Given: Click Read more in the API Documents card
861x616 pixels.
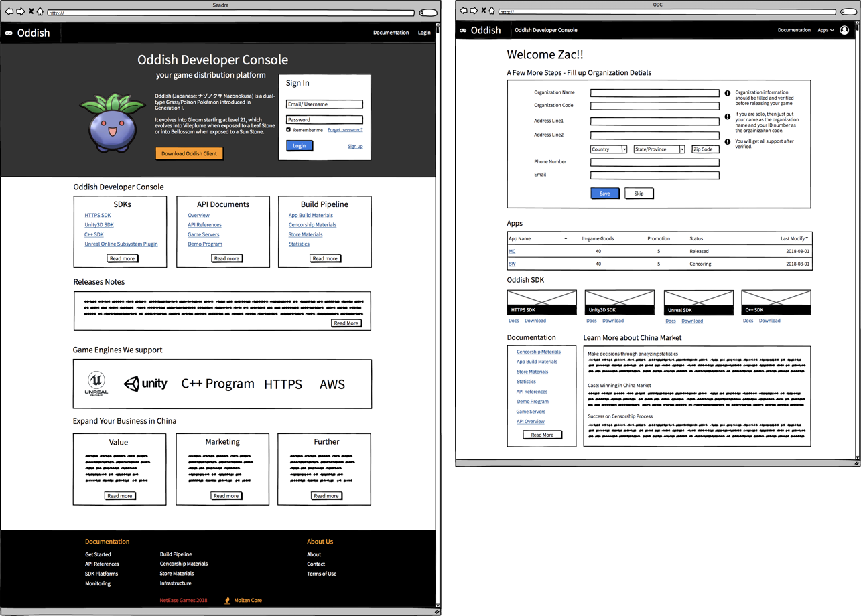Looking at the screenshot, I should click(x=226, y=258).
